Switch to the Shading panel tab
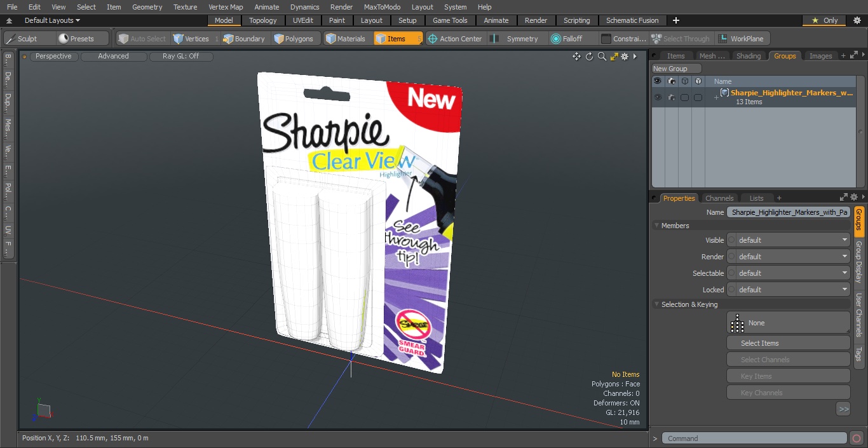 (x=748, y=56)
